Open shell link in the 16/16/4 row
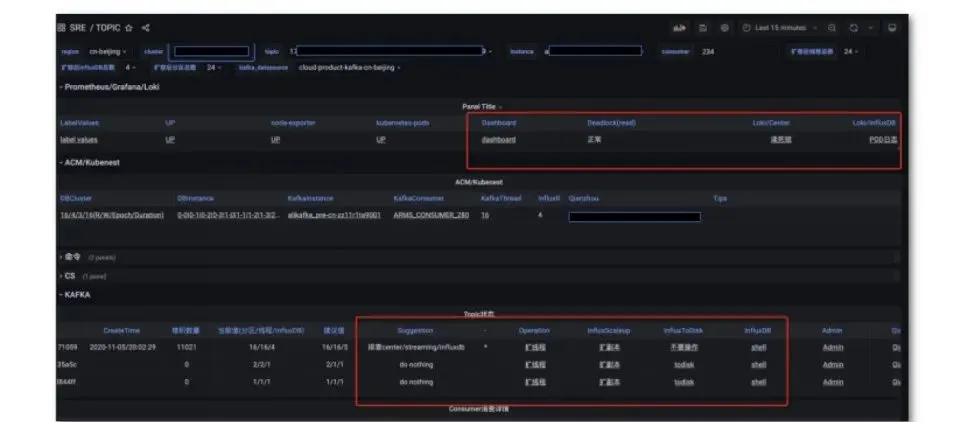Screen dimensions: 962x422 [758, 347]
